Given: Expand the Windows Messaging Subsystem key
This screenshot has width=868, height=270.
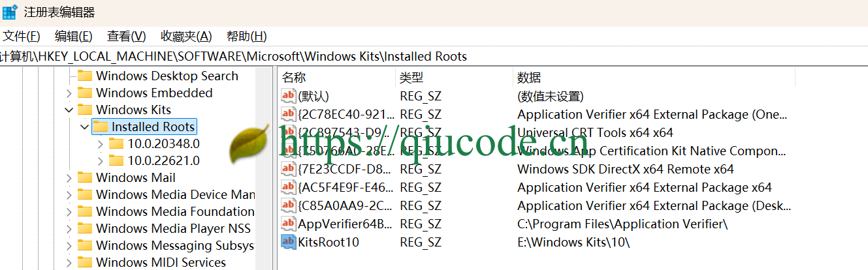Looking at the screenshot, I should click(x=69, y=246).
